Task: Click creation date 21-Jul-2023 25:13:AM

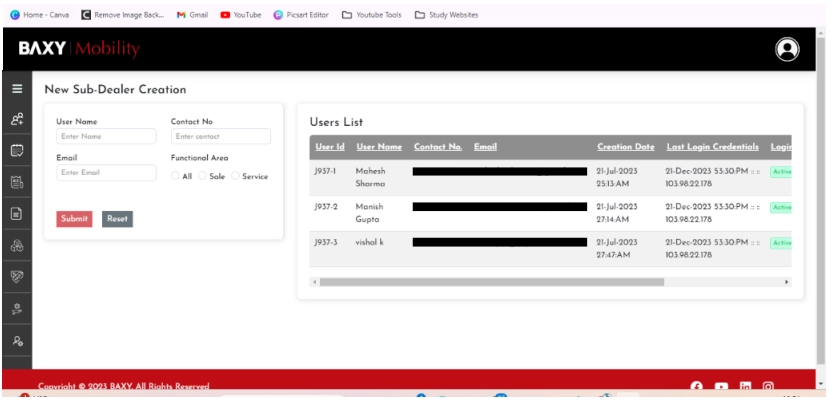Action: 617,177
